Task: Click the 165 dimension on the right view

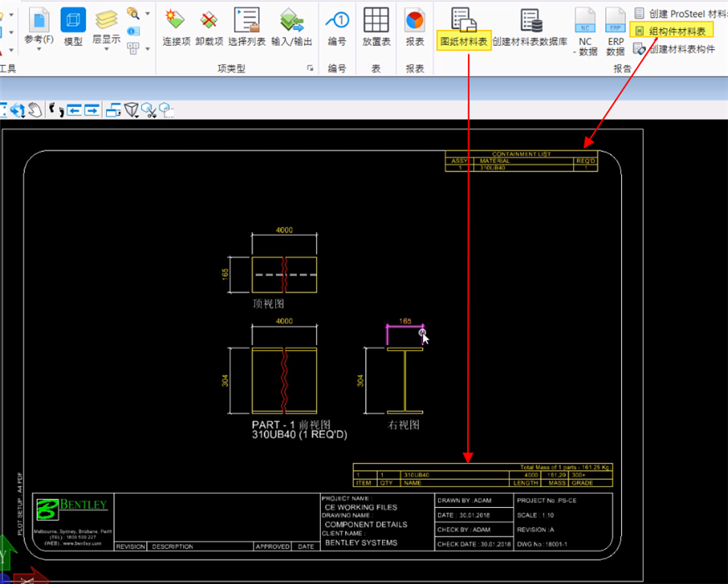Action: tap(405, 321)
